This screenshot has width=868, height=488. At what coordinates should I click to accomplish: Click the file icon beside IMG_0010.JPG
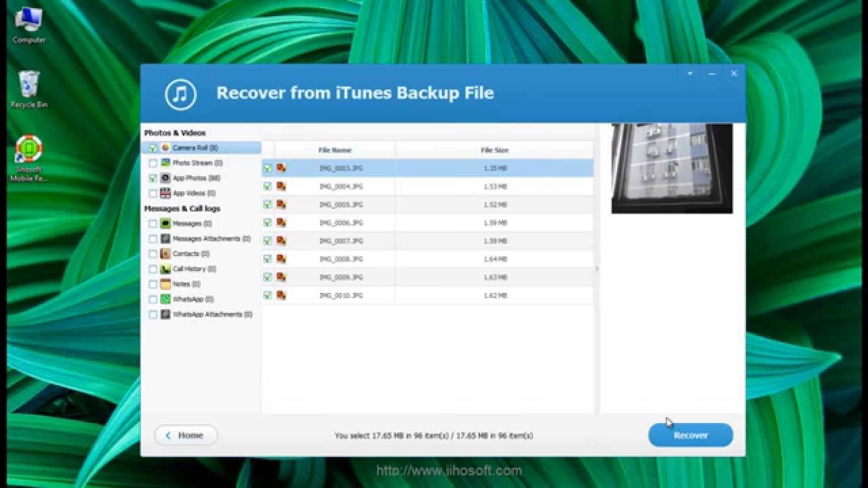click(x=281, y=296)
